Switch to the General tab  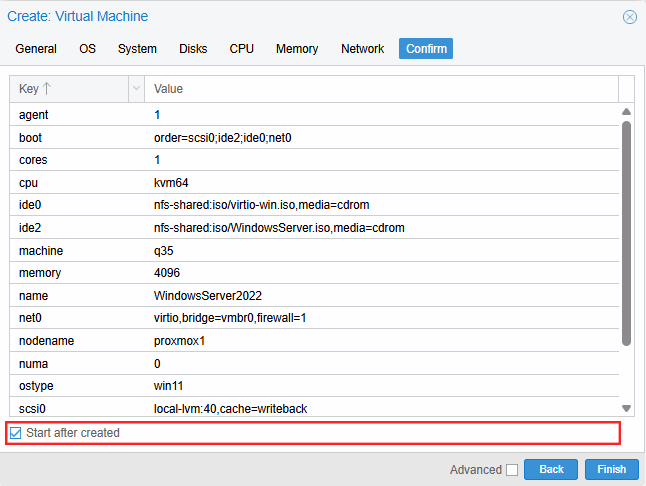coord(36,49)
